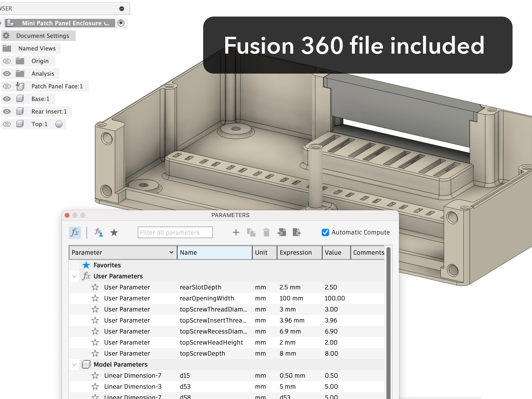Show the hidden Origin folder

point(7,61)
